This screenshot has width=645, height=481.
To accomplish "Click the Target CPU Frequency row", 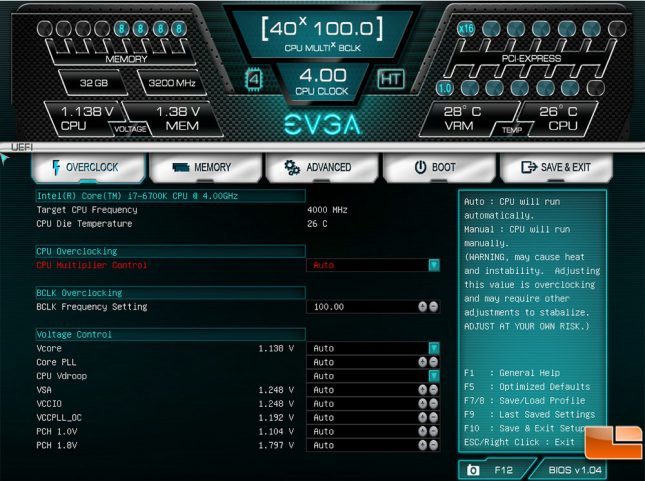I will [192, 210].
